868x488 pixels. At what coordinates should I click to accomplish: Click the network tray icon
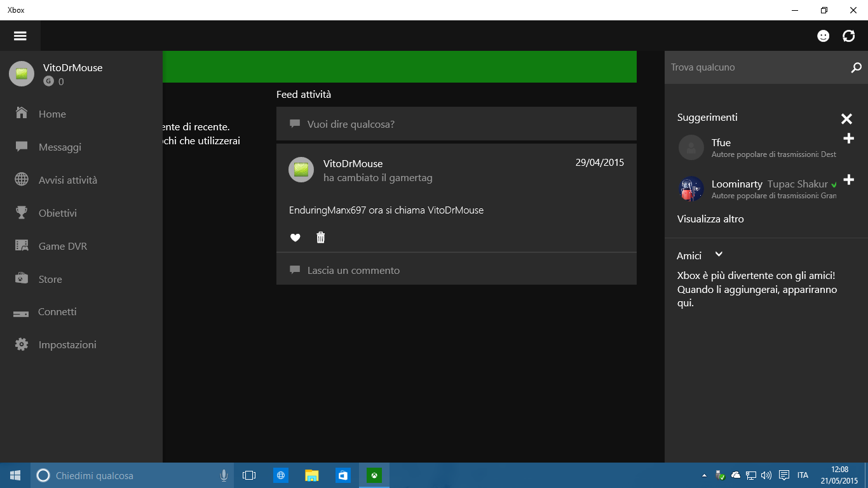[751, 475]
